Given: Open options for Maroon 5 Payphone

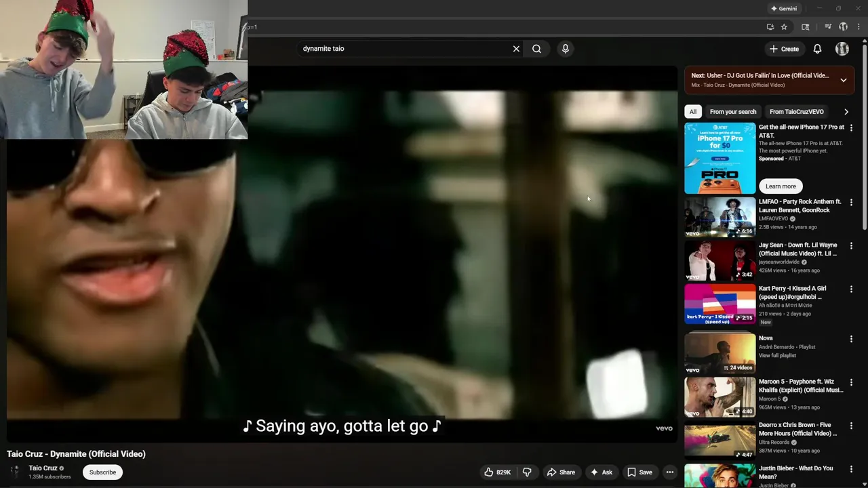Looking at the screenshot, I should click(851, 382).
